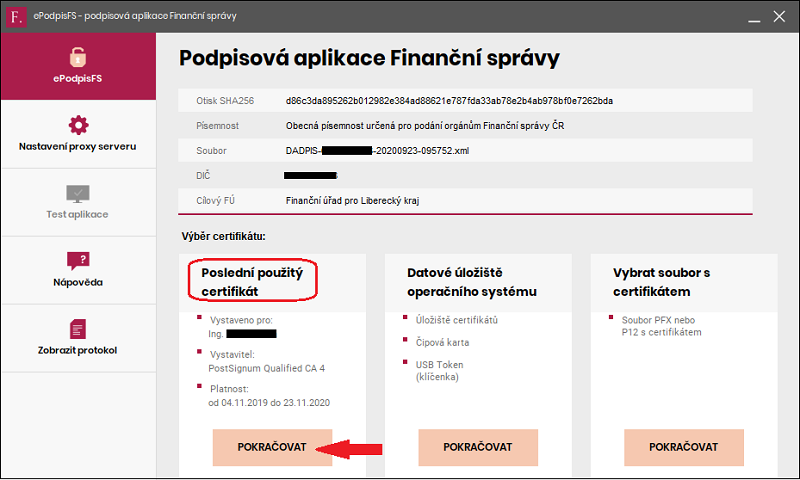Continue with the last used certificate
Image resolution: width=800 pixels, height=480 pixels.
click(x=272, y=447)
